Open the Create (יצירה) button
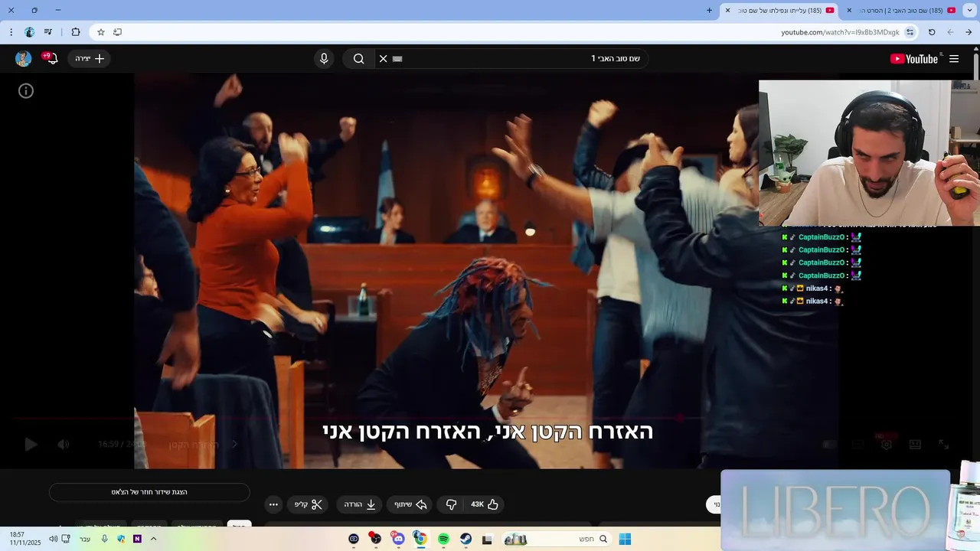The width and height of the screenshot is (980, 551). tap(90, 59)
